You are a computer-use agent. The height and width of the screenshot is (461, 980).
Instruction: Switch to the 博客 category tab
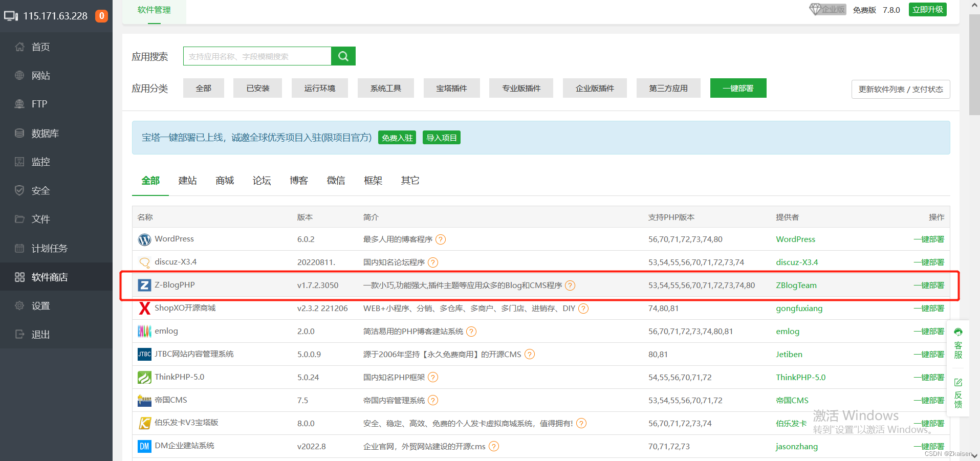click(x=299, y=181)
